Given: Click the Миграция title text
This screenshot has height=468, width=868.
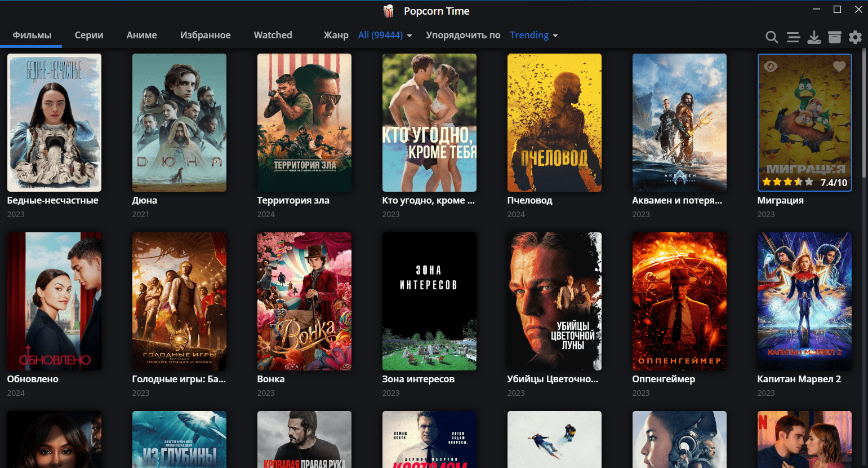Looking at the screenshot, I should [781, 200].
